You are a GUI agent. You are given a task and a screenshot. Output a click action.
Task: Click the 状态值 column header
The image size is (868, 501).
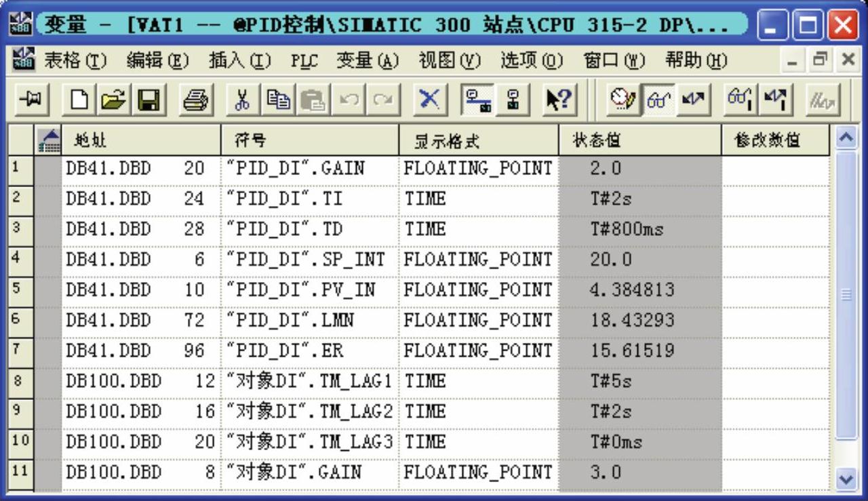point(639,140)
